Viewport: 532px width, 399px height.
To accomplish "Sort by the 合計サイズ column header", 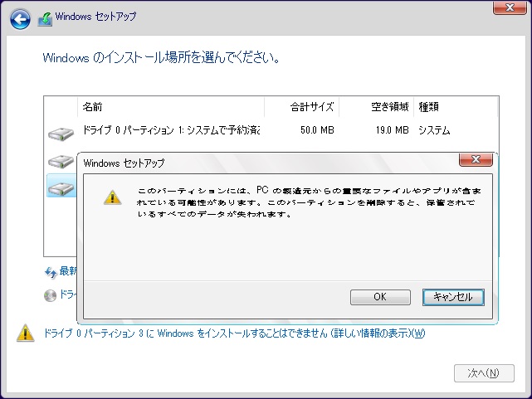I will click(301, 107).
